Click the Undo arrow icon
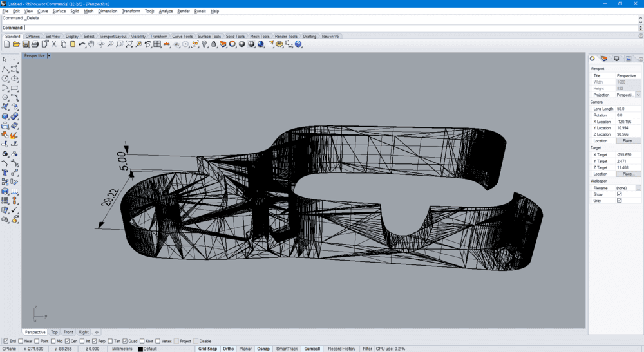Screen dimensions: 644x352 coord(82,44)
